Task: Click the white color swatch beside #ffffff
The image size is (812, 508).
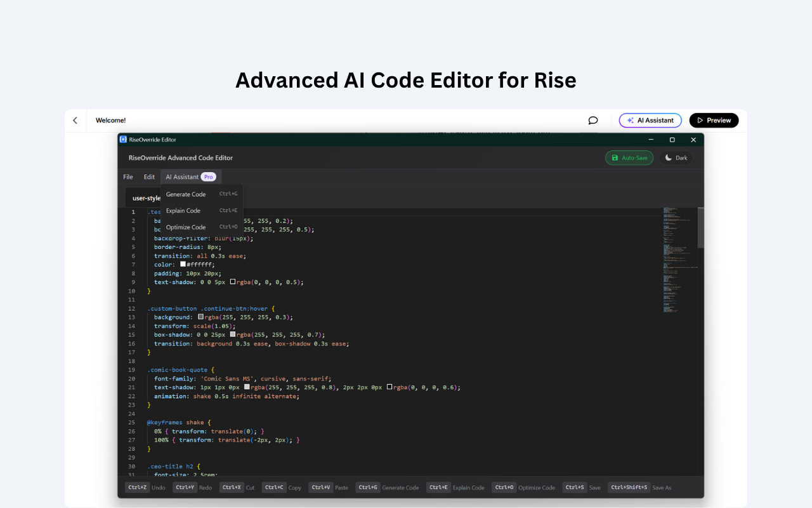Action: pos(183,264)
